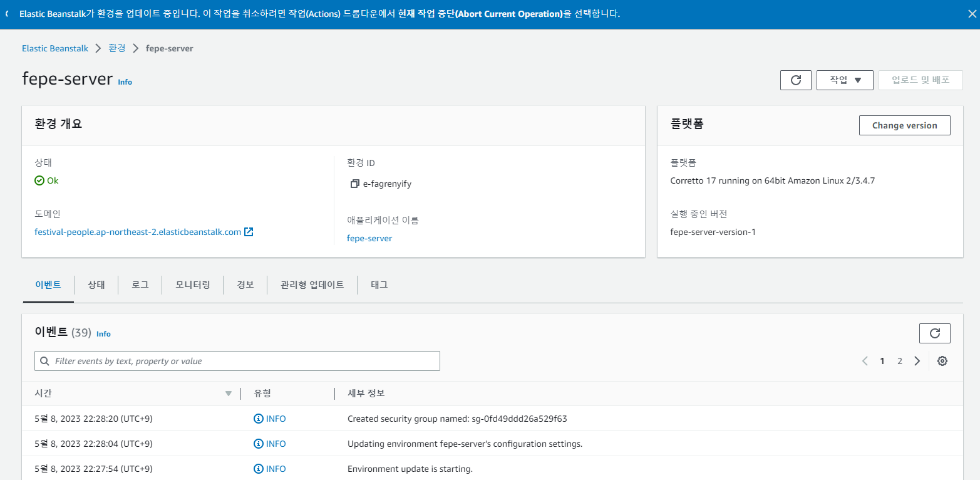
Task: Open the 작업 actions dropdown
Action: click(845, 80)
